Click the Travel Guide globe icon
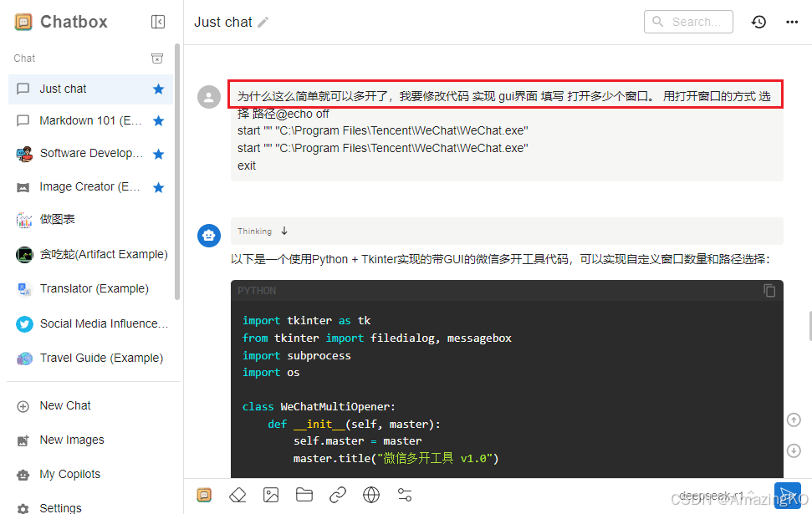This screenshot has height=514, width=812. 23,359
